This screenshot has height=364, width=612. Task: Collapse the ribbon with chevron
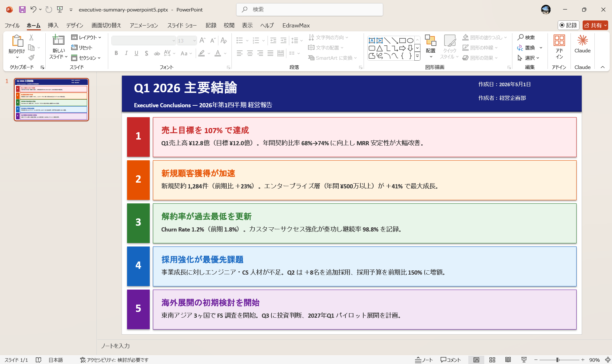603,67
